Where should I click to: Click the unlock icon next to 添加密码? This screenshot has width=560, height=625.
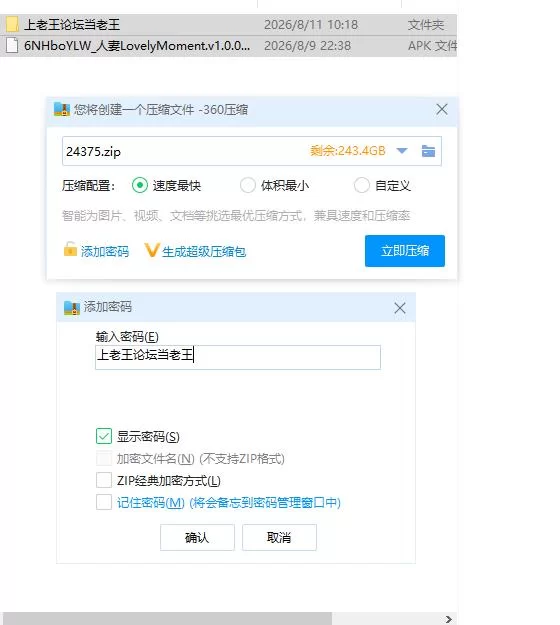70,250
